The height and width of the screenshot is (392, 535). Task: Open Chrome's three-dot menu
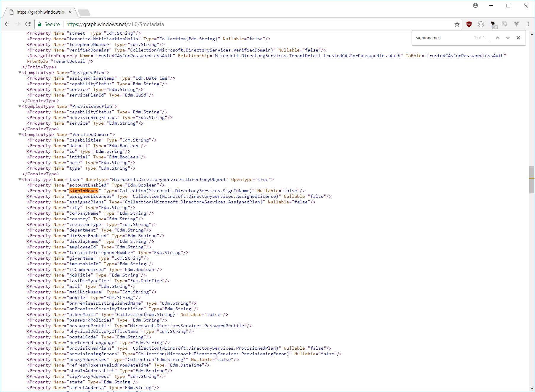(528, 24)
